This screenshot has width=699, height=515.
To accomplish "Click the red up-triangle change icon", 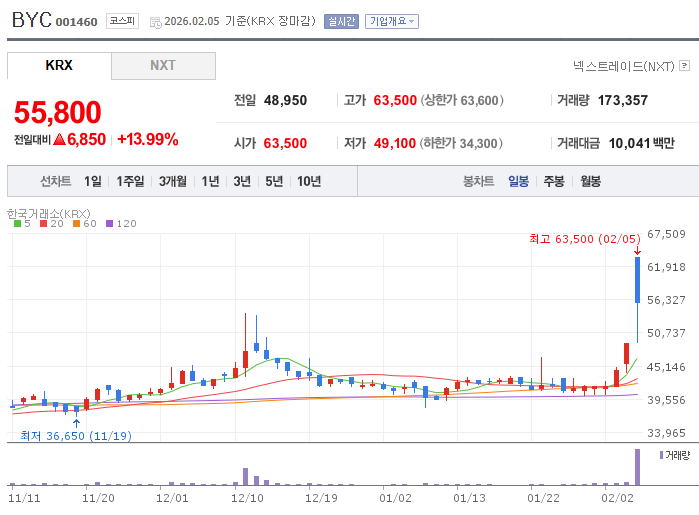I will coord(59,140).
